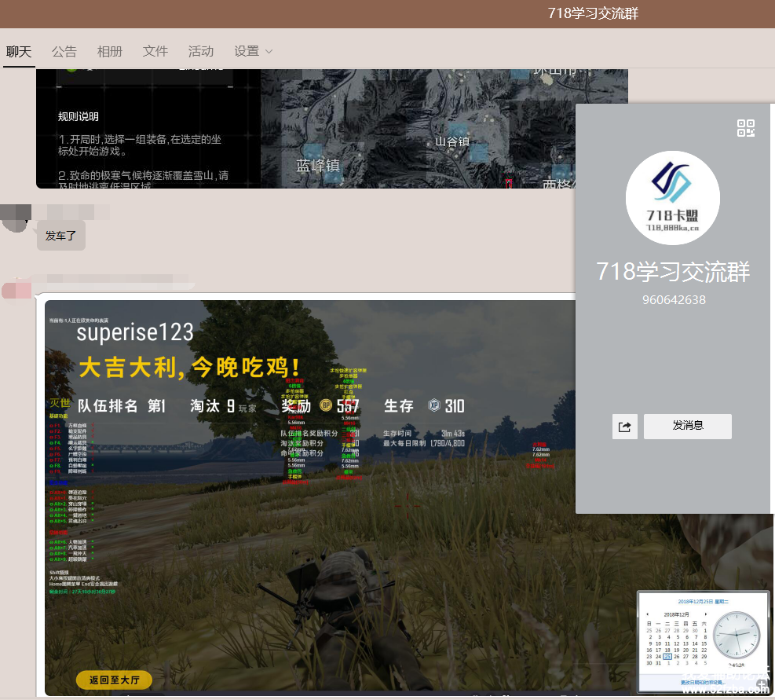Image resolution: width=775 pixels, height=700 pixels.
Task: Click the blurred sender avatar above 发车了
Action: coord(16,218)
